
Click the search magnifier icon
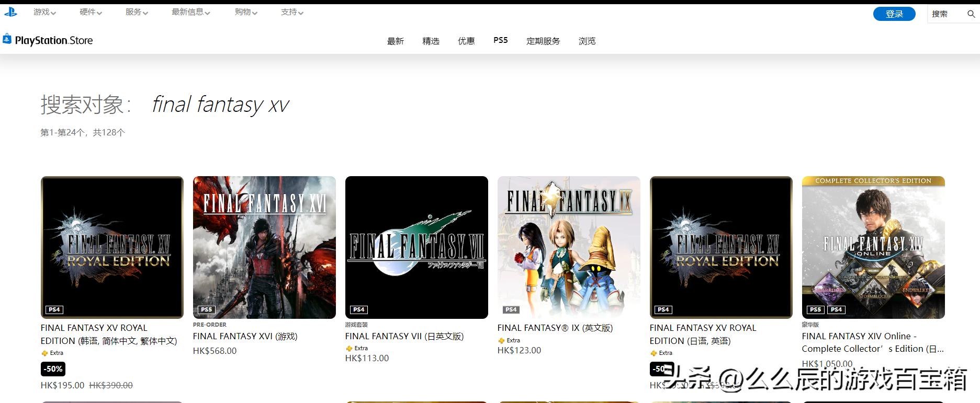971,14
